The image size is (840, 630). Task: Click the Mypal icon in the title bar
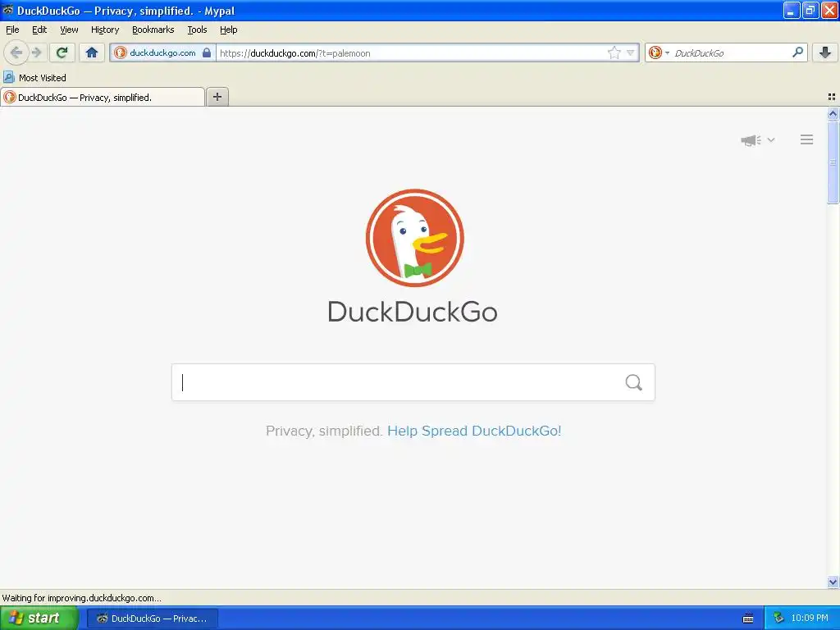[x=8, y=10]
